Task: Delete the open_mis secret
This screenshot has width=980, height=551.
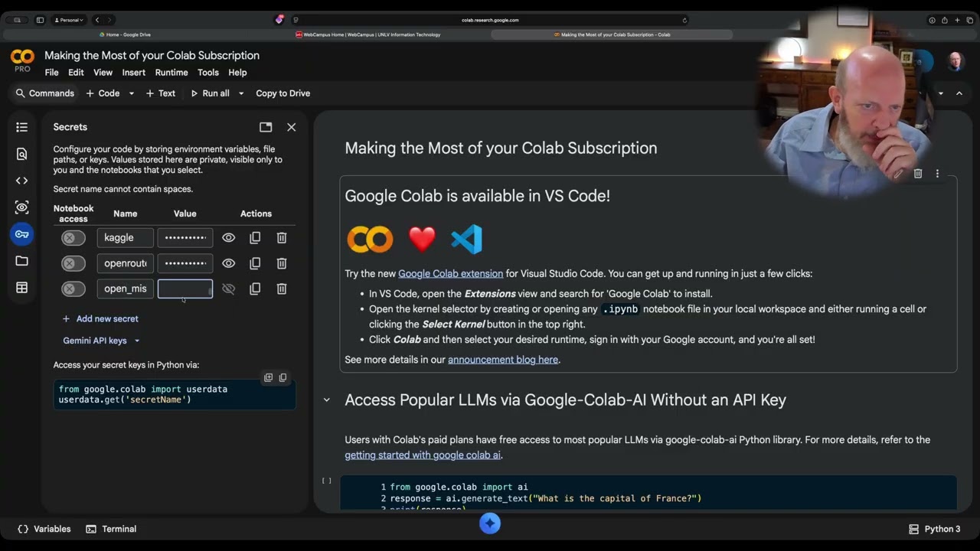Action: (282, 289)
